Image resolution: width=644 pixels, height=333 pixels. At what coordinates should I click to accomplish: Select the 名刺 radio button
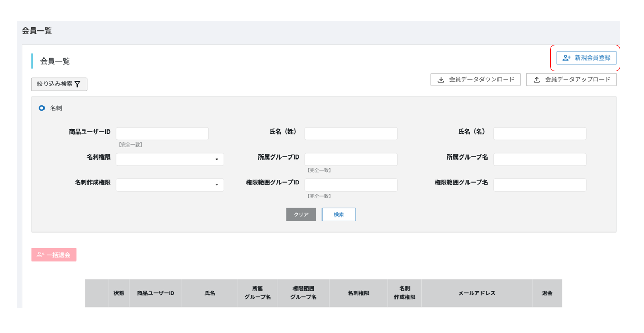pos(42,108)
